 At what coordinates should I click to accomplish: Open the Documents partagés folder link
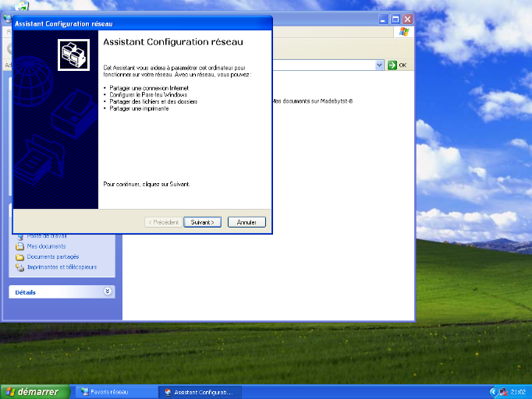coord(52,256)
